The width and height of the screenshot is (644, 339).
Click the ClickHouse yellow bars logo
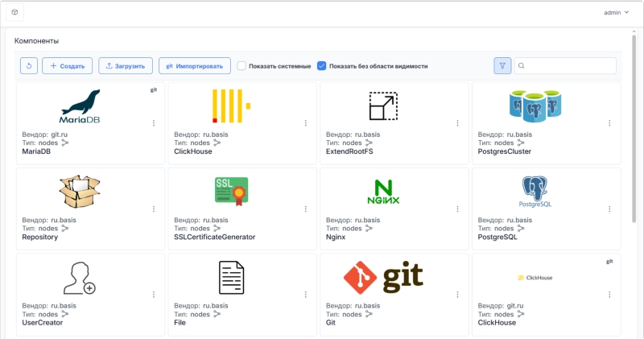coord(231,106)
